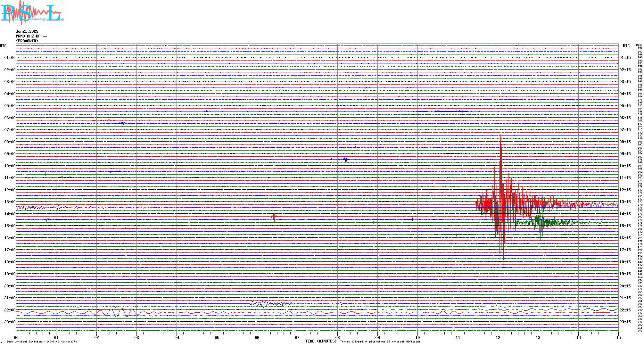Click the right time label '12:15'
644x346 pixels.
pos(625,190)
